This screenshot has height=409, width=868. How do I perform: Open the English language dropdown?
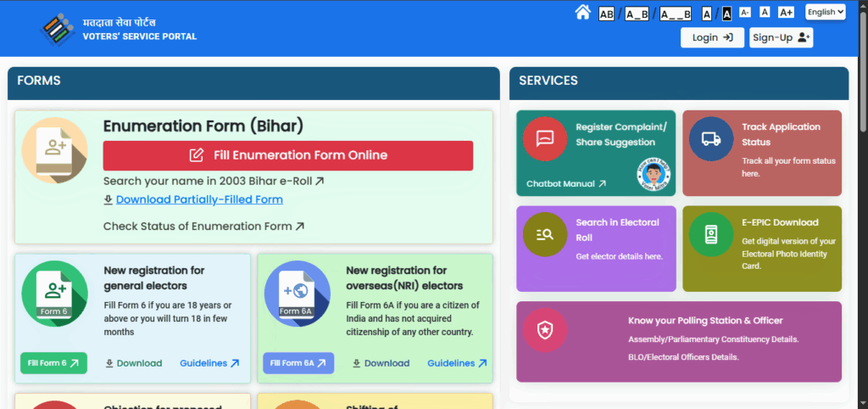[825, 12]
